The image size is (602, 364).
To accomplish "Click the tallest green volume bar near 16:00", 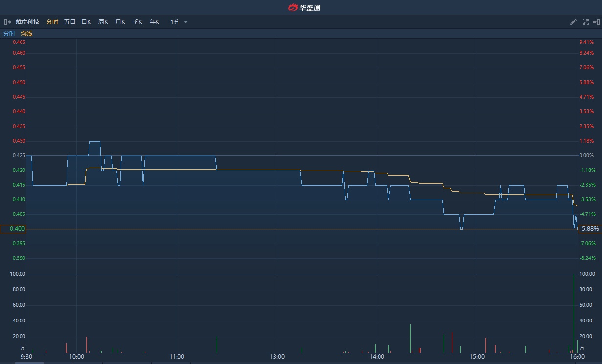I will pos(574,313).
